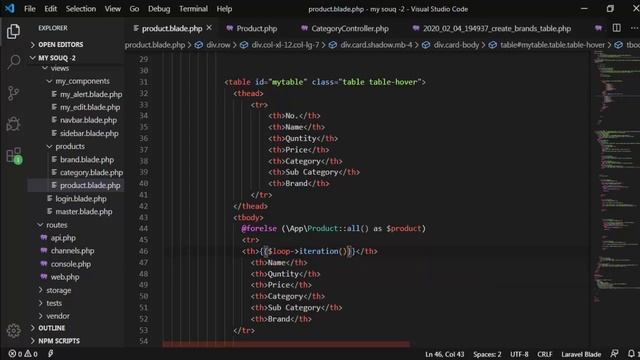Screen dimensions: 640x360
Task: Open the Source Control view
Action: (13, 93)
